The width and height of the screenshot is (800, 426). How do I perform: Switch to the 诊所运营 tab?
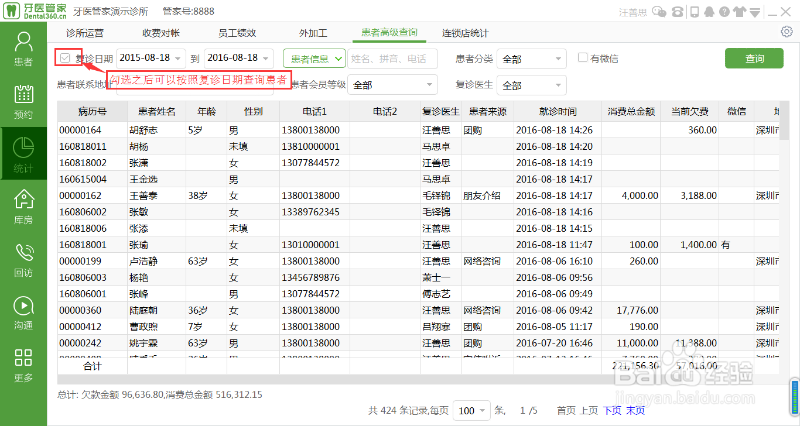85,33
